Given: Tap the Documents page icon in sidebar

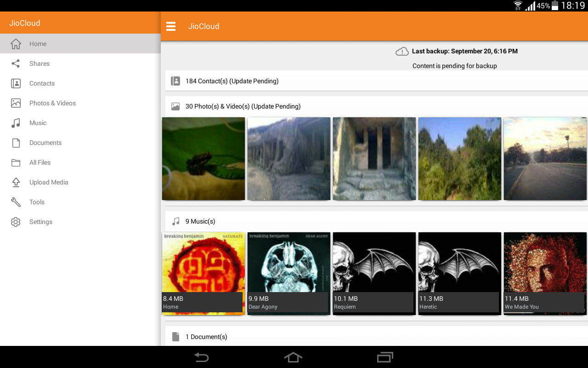Looking at the screenshot, I should [x=16, y=143].
